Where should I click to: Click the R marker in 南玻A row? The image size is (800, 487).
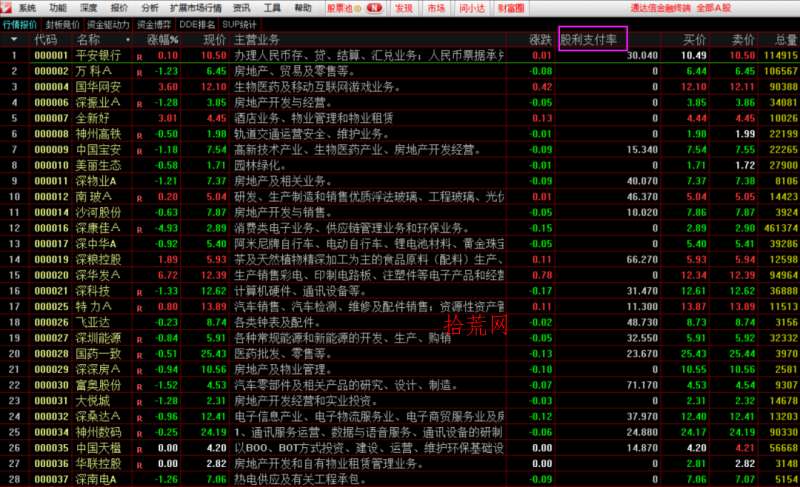pos(139,198)
